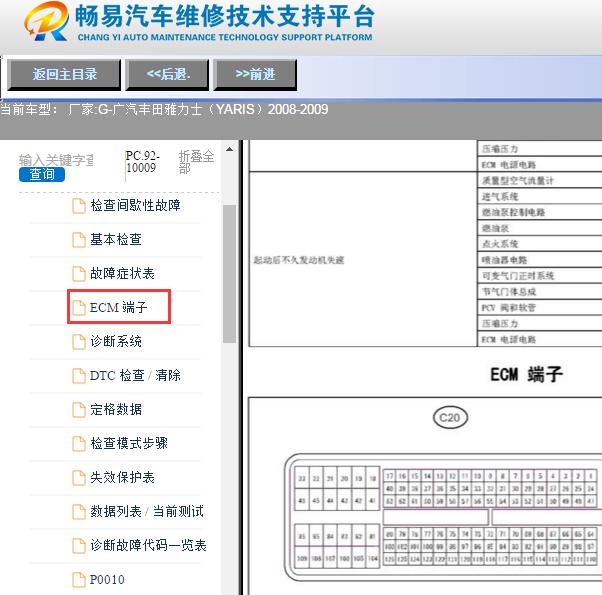Image resolution: width=602 pixels, height=595 pixels.
Task: Click document icon beside 数据列表
Action: point(79,512)
